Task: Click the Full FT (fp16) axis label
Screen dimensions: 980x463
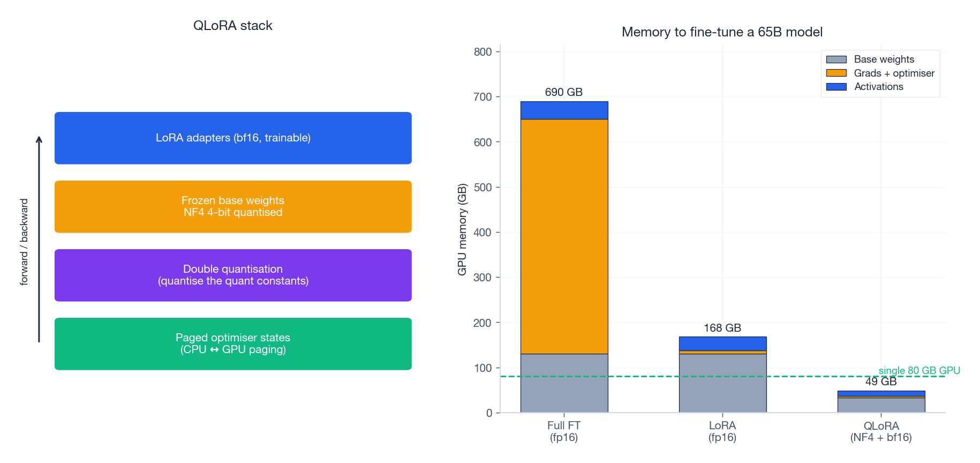Action: pos(564,431)
